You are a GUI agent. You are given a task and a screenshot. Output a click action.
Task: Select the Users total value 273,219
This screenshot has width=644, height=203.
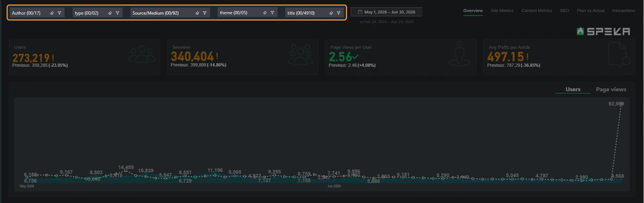31,58
